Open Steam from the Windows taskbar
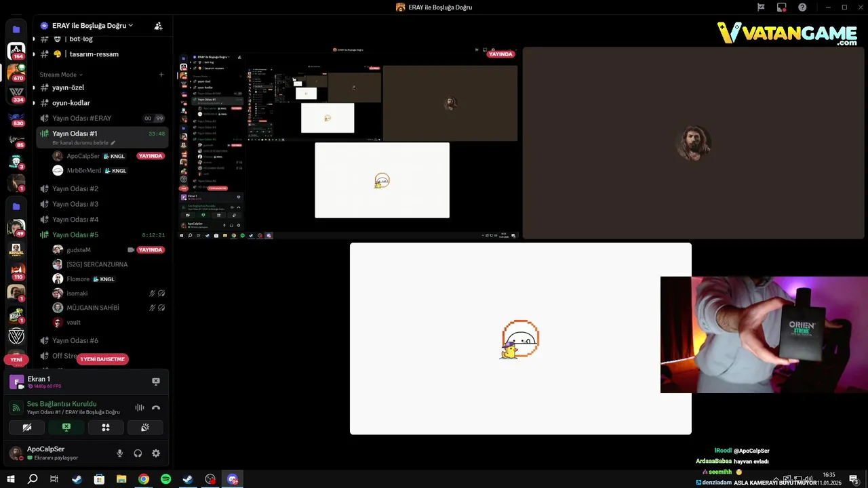868x488 pixels. [77, 479]
